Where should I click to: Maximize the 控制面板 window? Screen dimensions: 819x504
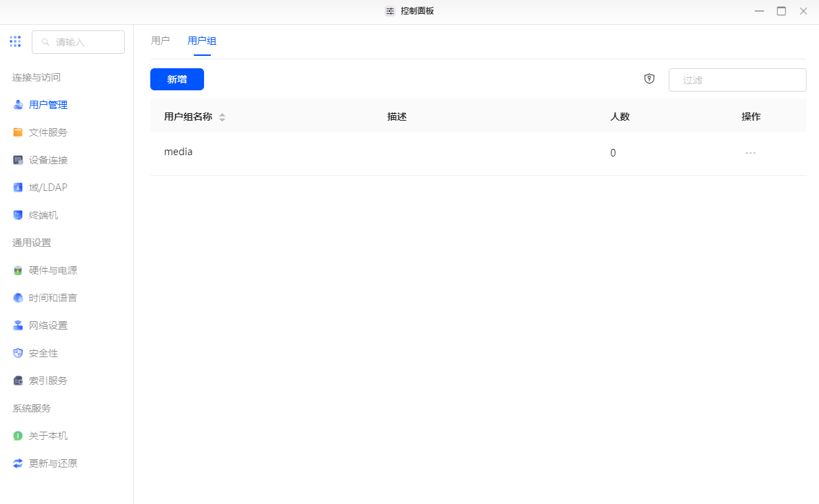tap(781, 11)
